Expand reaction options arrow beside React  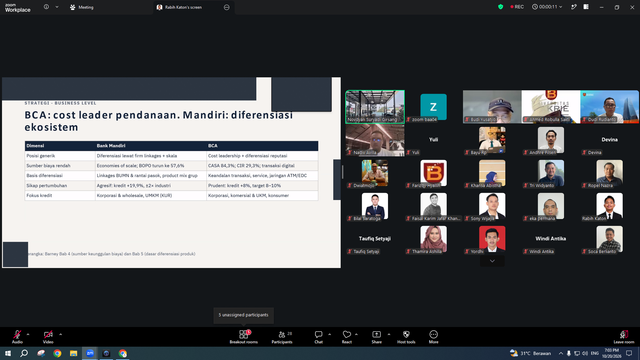coord(356,335)
